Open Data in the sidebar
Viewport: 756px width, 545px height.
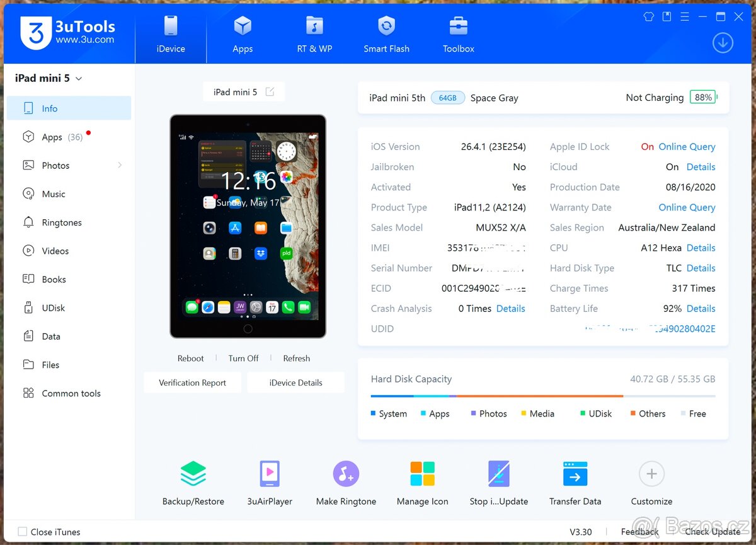pos(69,336)
